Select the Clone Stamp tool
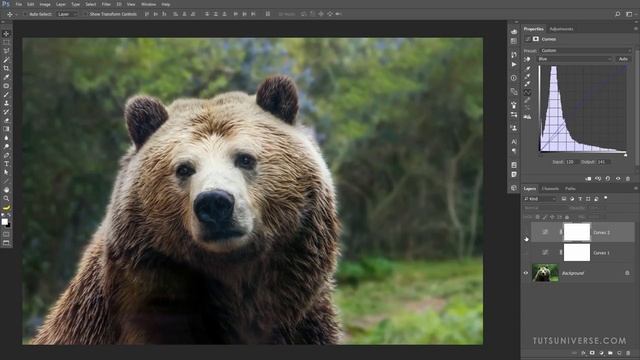Screen dimensions: 640x360 pos(6,103)
